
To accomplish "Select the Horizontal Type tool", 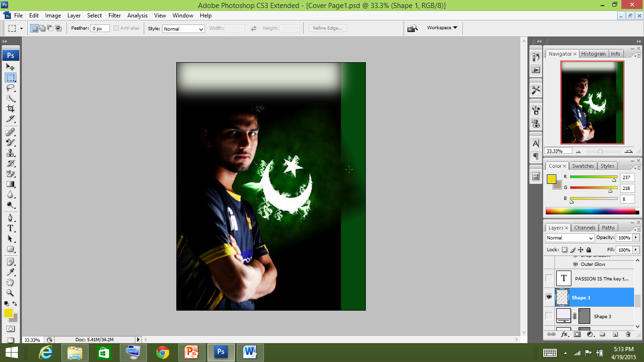I will [10, 228].
